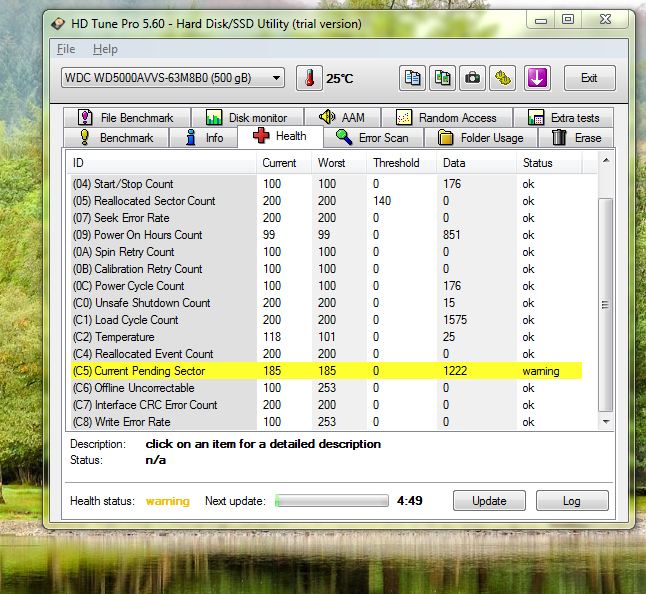
Task: Open the AAM tab
Action: 343,118
